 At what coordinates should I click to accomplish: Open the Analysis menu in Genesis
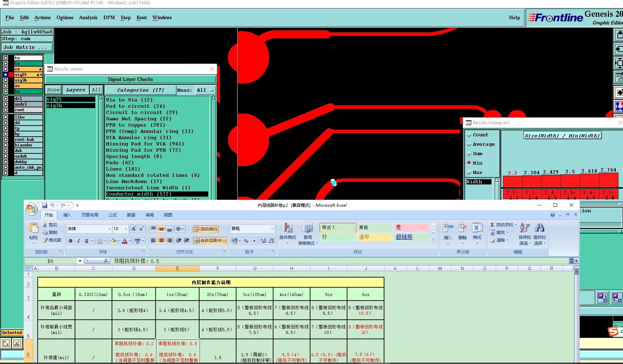pyautogui.click(x=88, y=17)
